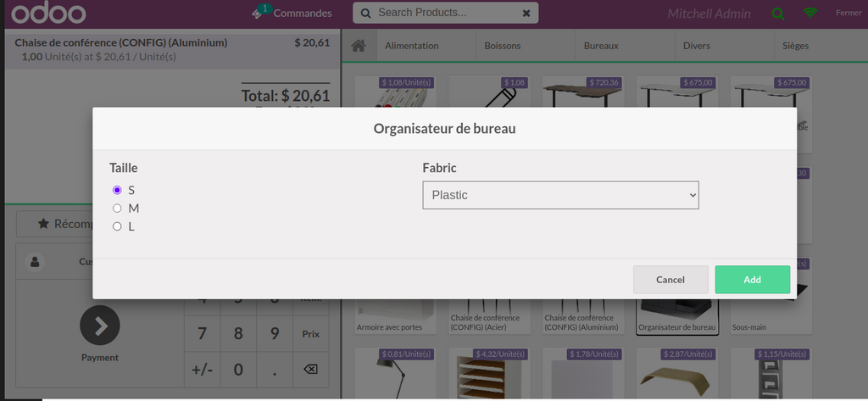
Task: Open the Sièges category tab
Action: pyautogui.click(x=795, y=46)
